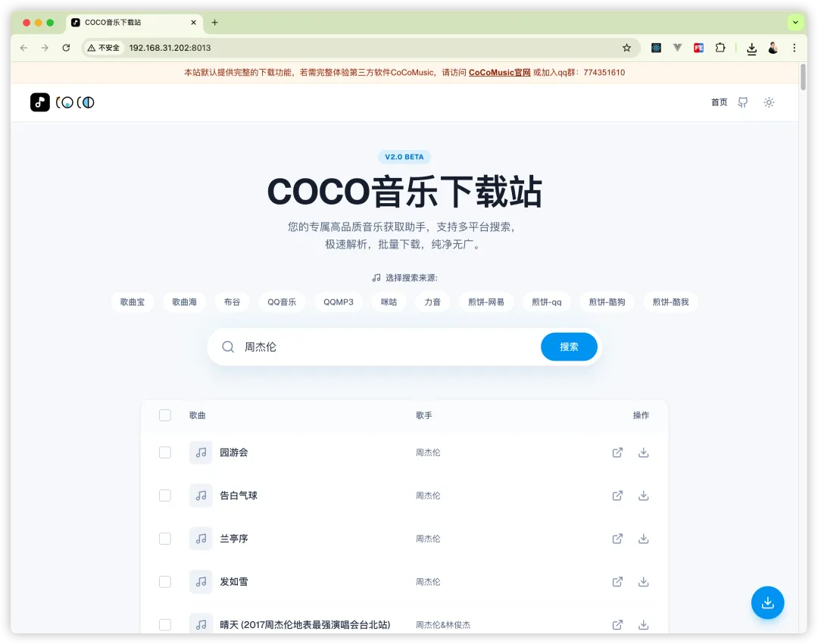Select the QQ音乐 search source
The image size is (818, 644).
(x=282, y=302)
